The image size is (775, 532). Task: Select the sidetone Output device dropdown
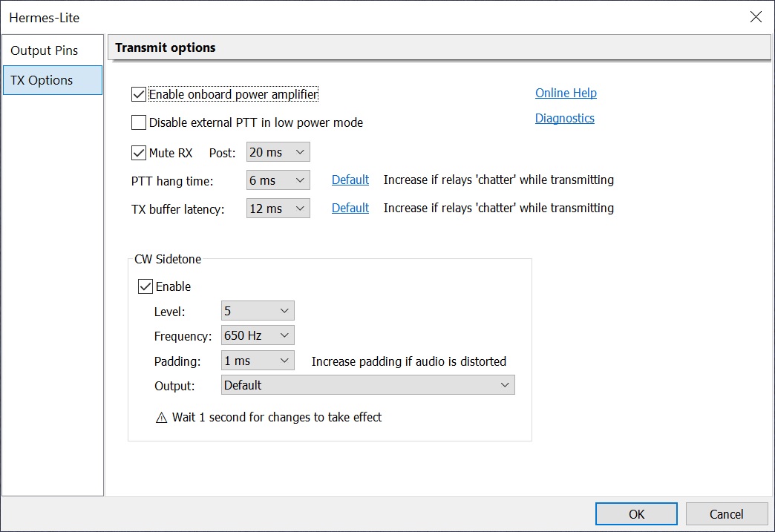367,385
